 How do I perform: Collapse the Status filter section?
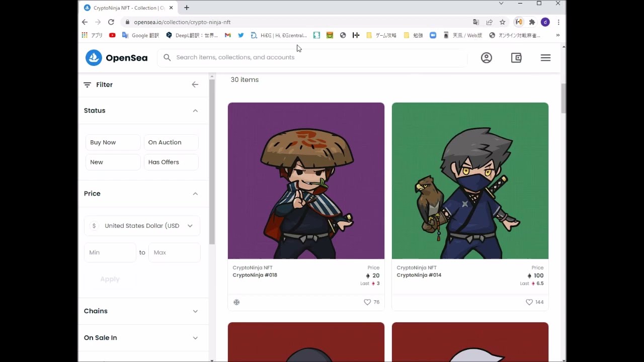point(195,111)
